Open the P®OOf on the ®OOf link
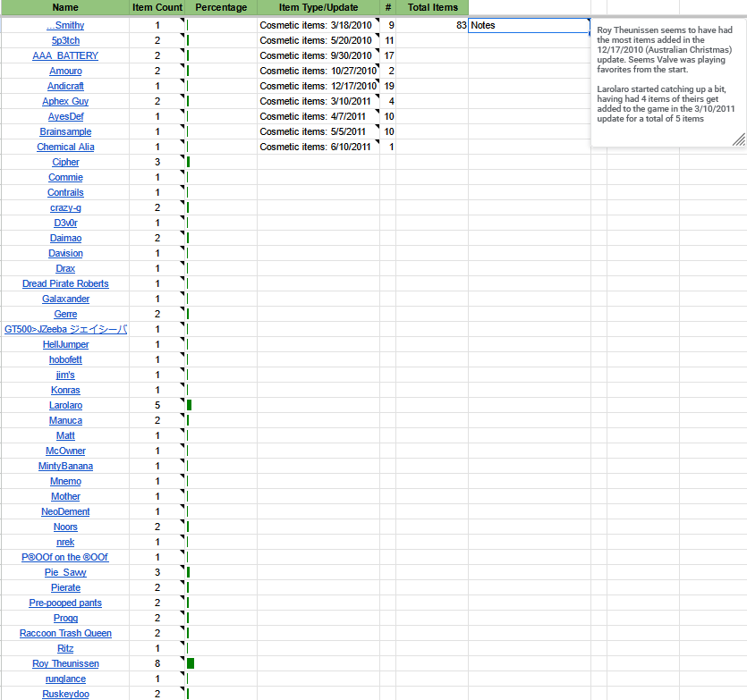Screen dimensions: 747x700 pyautogui.click(x=65, y=558)
